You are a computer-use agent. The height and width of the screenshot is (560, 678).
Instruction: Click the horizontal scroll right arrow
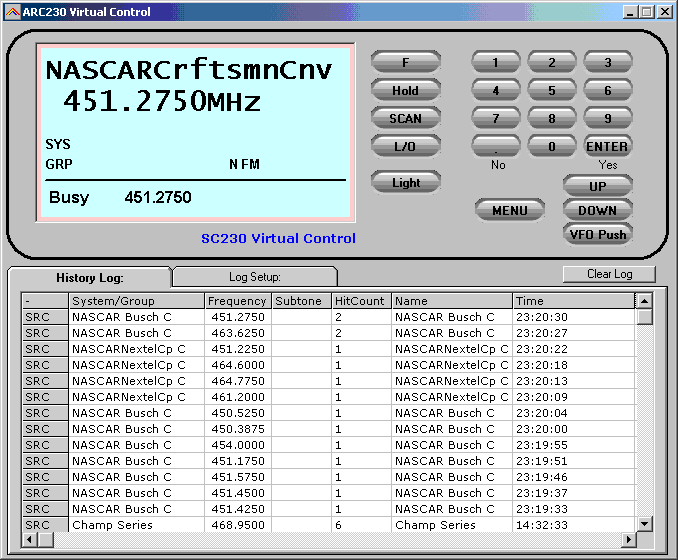tap(629, 540)
